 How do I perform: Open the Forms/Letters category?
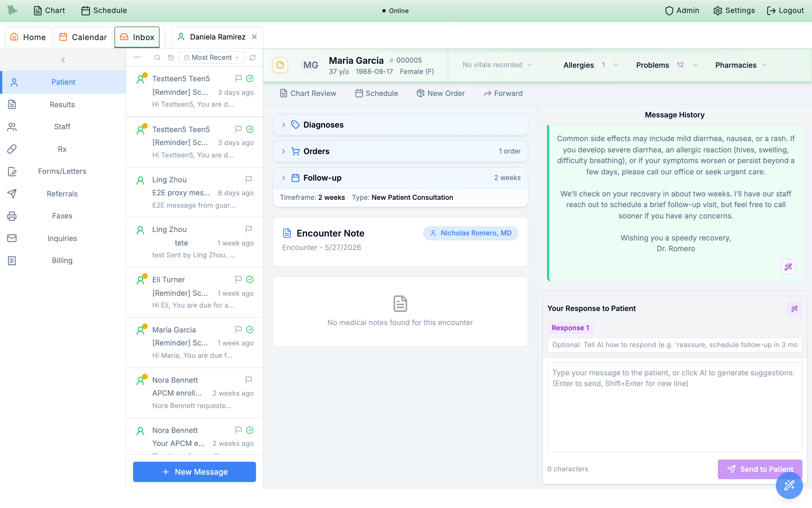pyautogui.click(x=63, y=171)
